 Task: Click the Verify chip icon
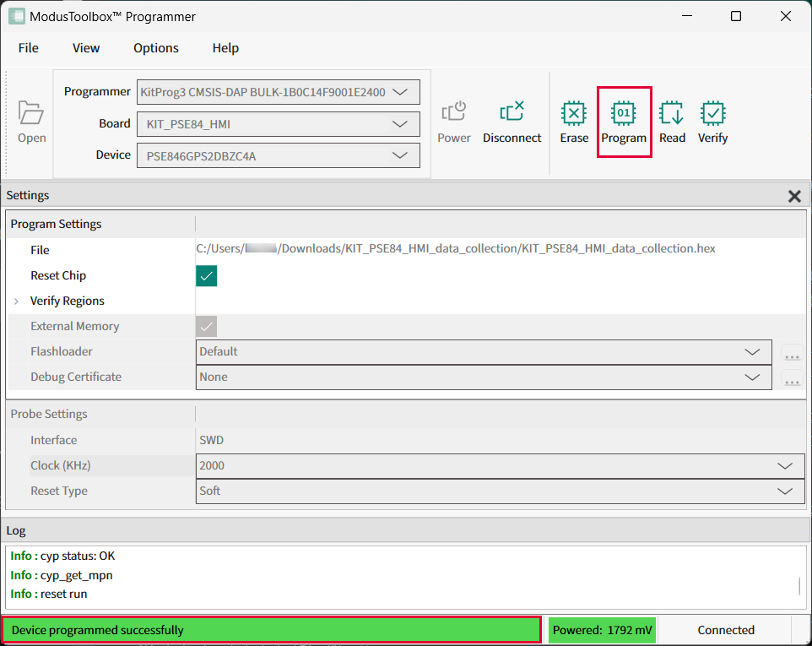[x=712, y=113]
